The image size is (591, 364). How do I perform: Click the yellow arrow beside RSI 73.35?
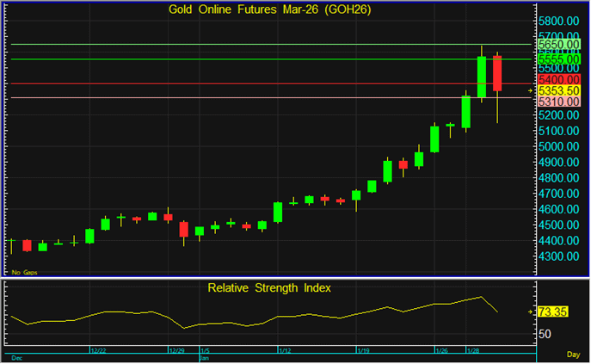tap(528, 312)
